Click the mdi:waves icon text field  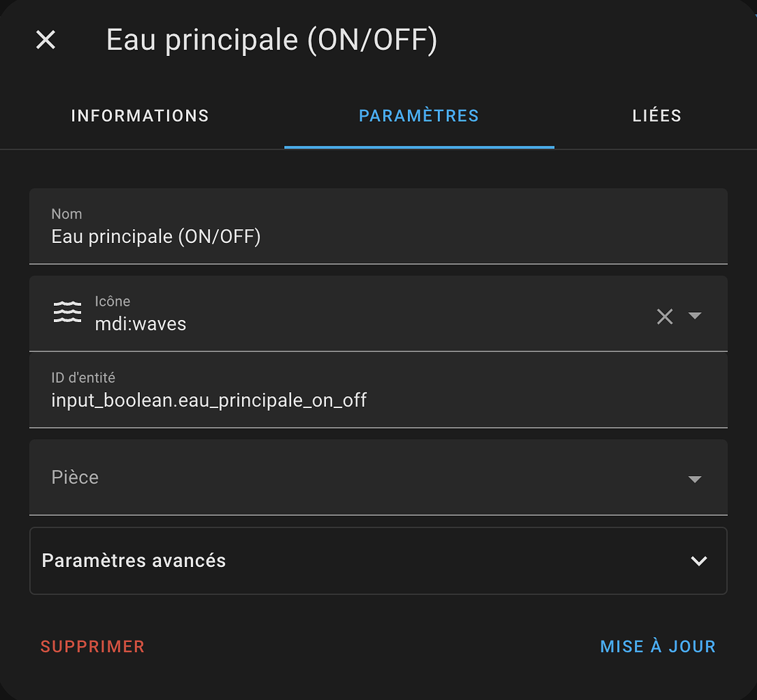point(350,323)
